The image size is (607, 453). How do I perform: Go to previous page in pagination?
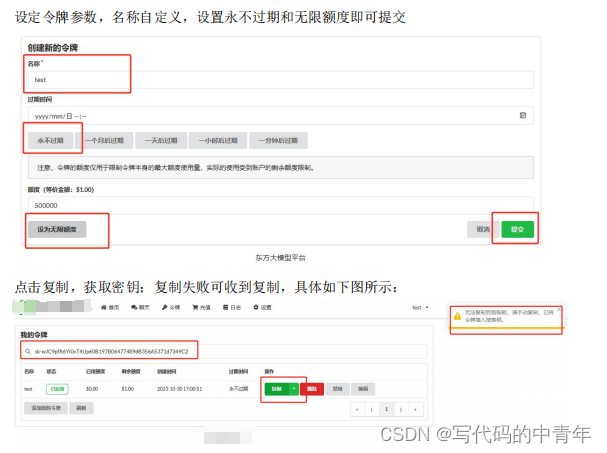pos(372,409)
